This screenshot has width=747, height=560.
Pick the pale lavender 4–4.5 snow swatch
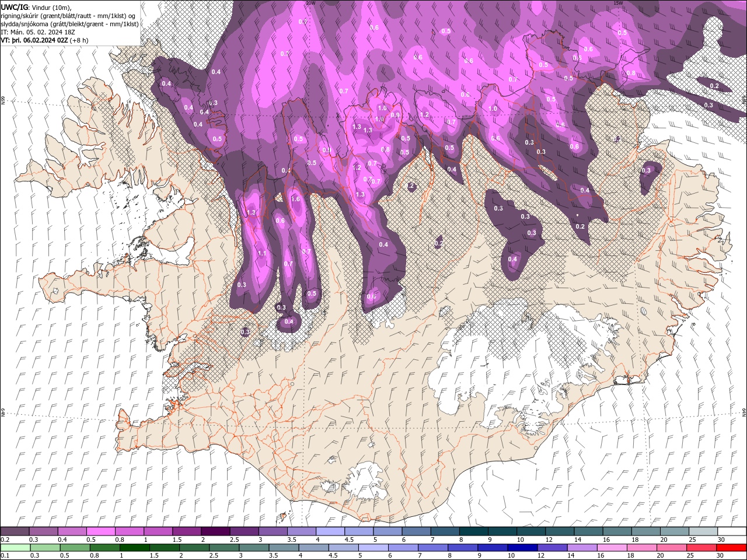coord(330,531)
